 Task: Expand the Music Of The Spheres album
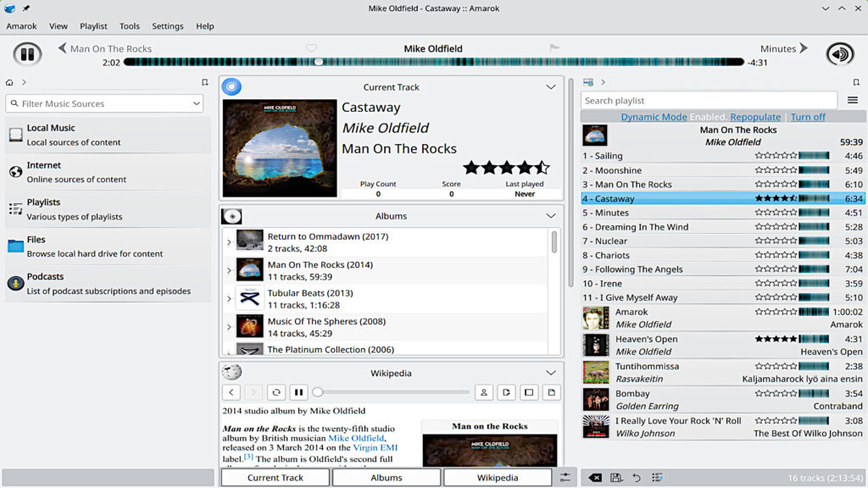click(x=229, y=327)
